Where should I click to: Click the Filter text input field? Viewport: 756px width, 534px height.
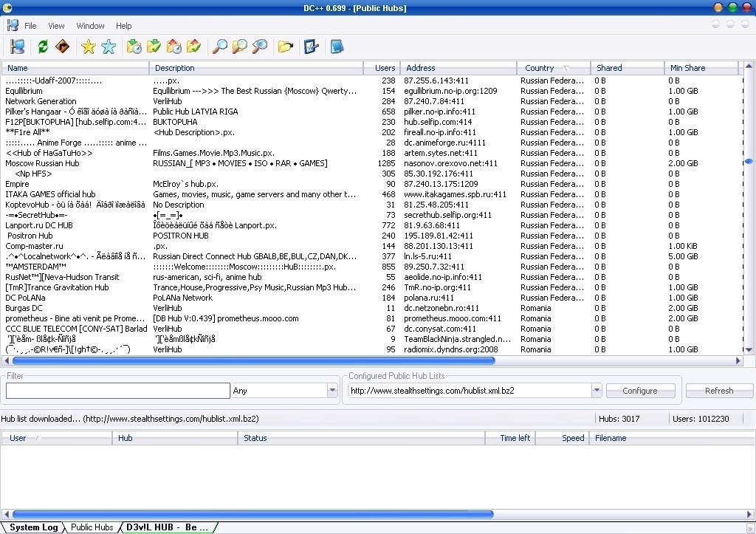pyautogui.click(x=117, y=391)
